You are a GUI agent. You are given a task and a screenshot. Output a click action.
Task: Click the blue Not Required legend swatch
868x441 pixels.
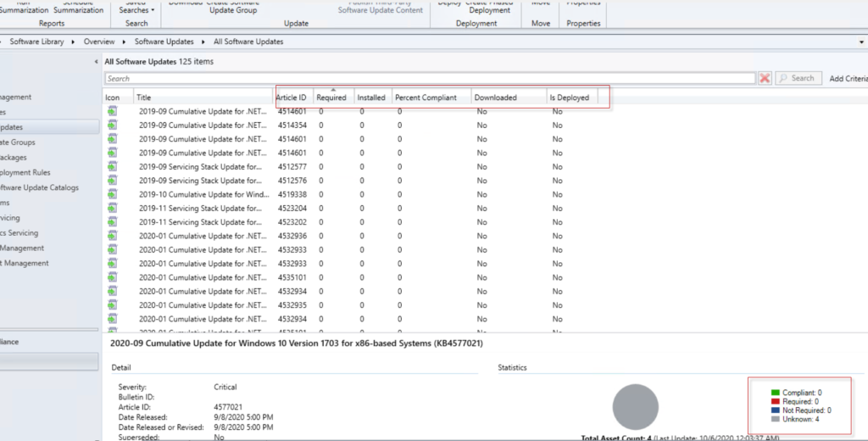coord(775,410)
